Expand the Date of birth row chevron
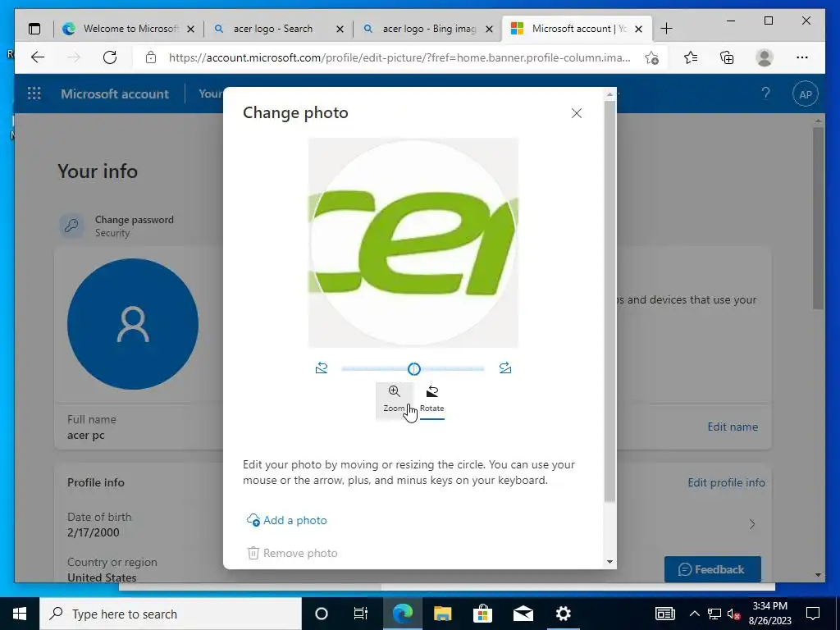840x630 pixels. (751, 524)
